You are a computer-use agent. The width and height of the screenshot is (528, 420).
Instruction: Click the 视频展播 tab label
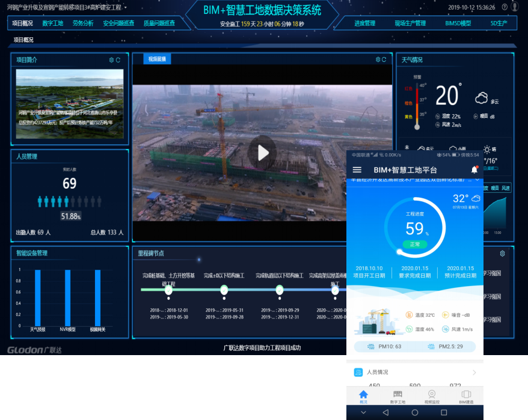pos(157,59)
